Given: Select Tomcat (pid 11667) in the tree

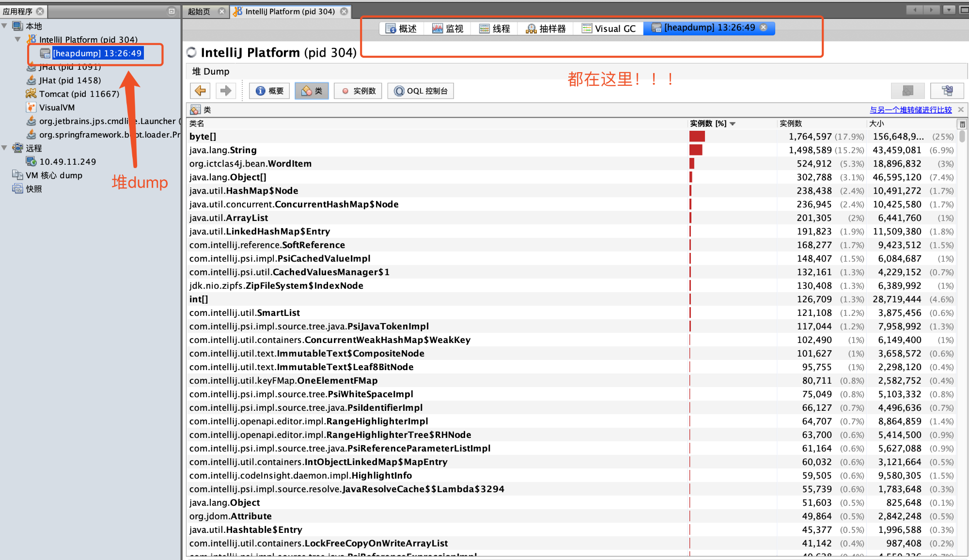Looking at the screenshot, I should (x=79, y=94).
